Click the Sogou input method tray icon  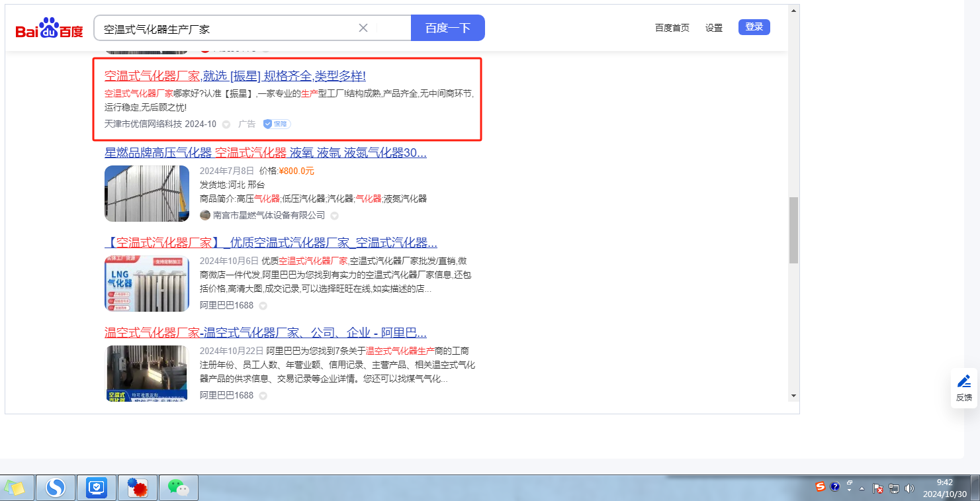[x=821, y=487]
